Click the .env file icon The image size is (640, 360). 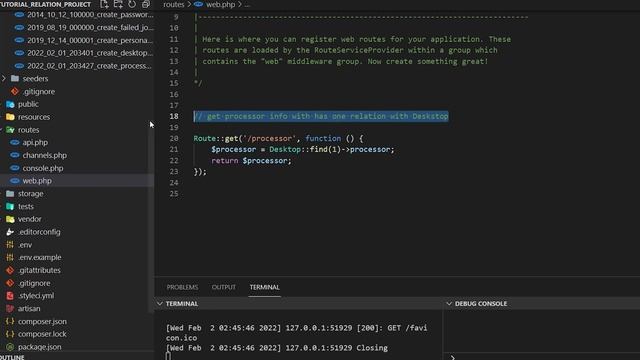[x=10, y=245]
